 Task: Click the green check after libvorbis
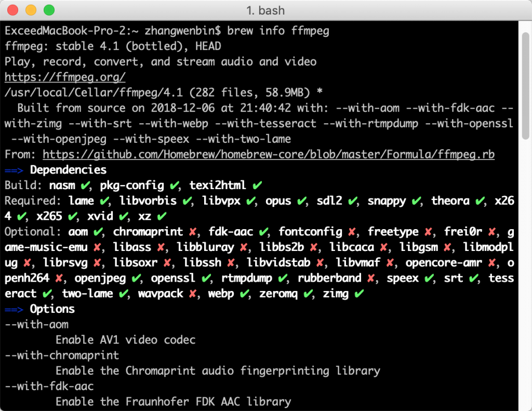pos(187,201)
